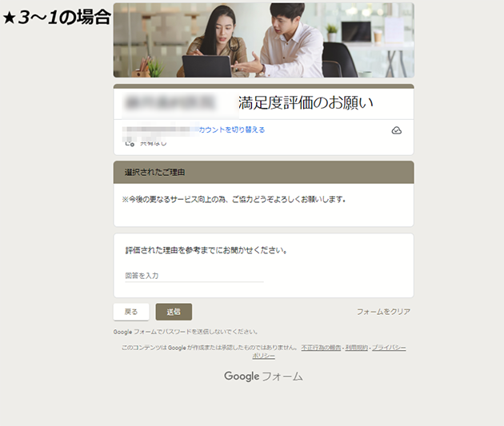Open the プライバシーポリシー link
The image size is (504, 426).
[389, 348]
